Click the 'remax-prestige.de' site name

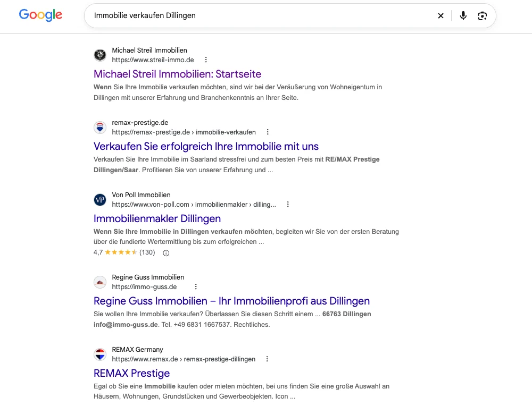[x=140, y=122]
